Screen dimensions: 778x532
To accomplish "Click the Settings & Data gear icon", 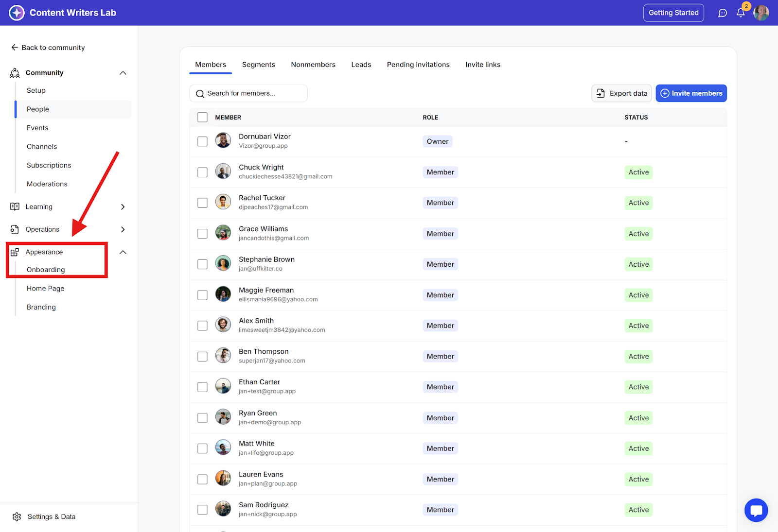I will click(x=17, y=516).
